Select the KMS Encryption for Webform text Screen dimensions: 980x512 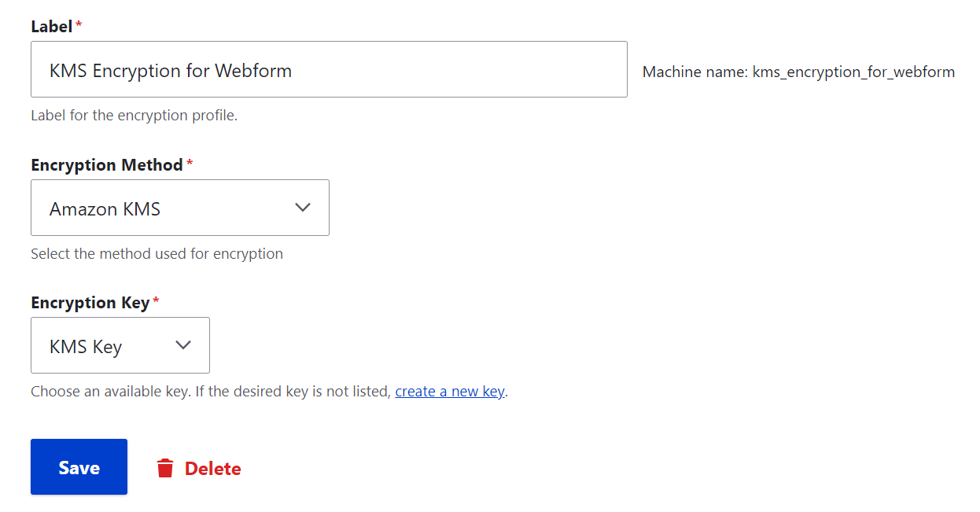pos(169,71)
